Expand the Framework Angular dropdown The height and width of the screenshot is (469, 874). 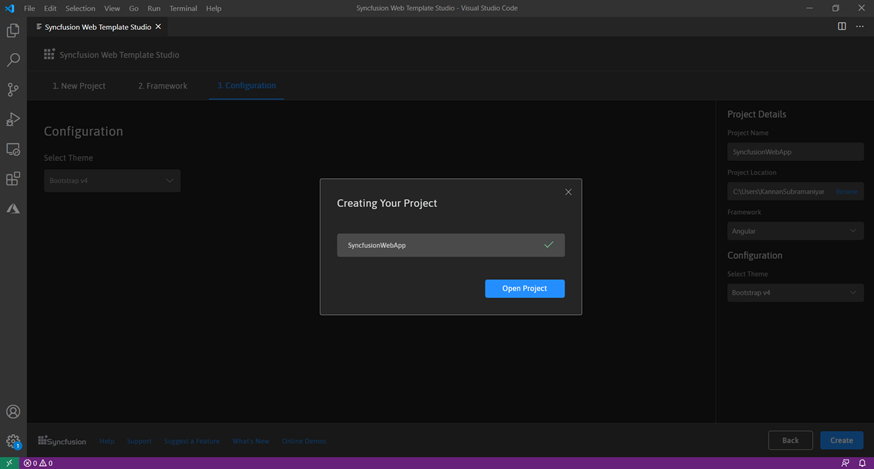point(795,231)
